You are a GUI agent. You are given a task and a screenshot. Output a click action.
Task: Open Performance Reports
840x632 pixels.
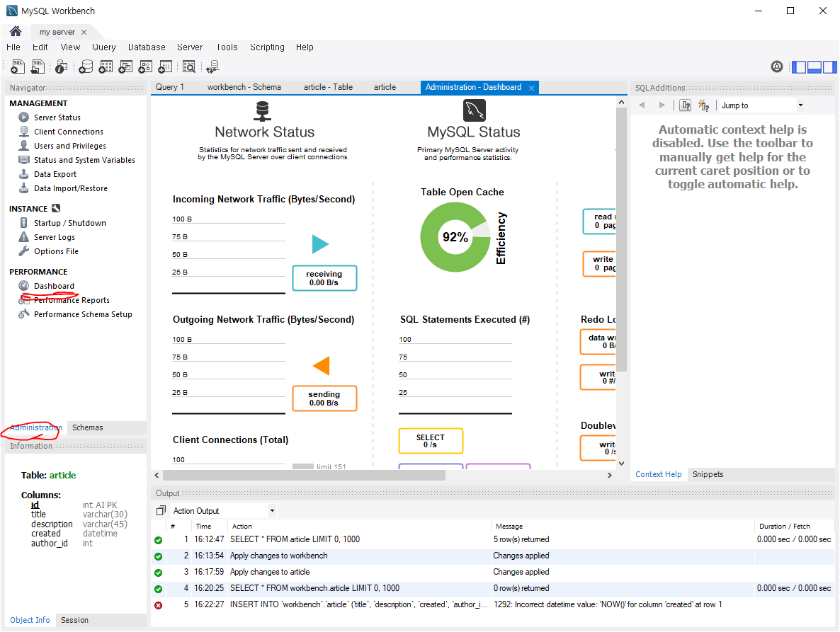[72, 300]
